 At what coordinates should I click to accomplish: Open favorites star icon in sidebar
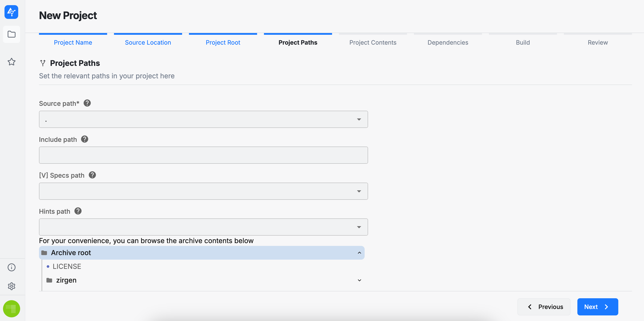[x=12, y=62]
